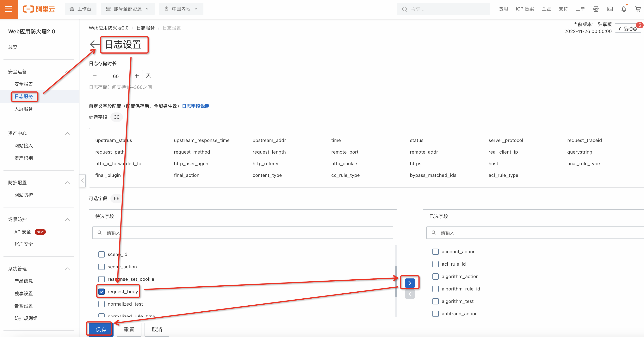Screen dimensions: 644x337
Task: Open 产品信息 in the sidebar
Action: coord(23,281)
